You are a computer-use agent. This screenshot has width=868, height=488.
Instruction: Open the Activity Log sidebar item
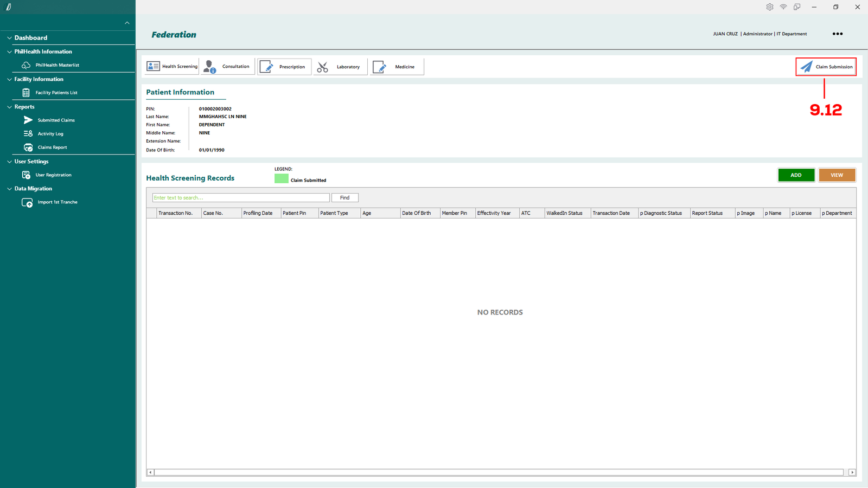point(50,133)
